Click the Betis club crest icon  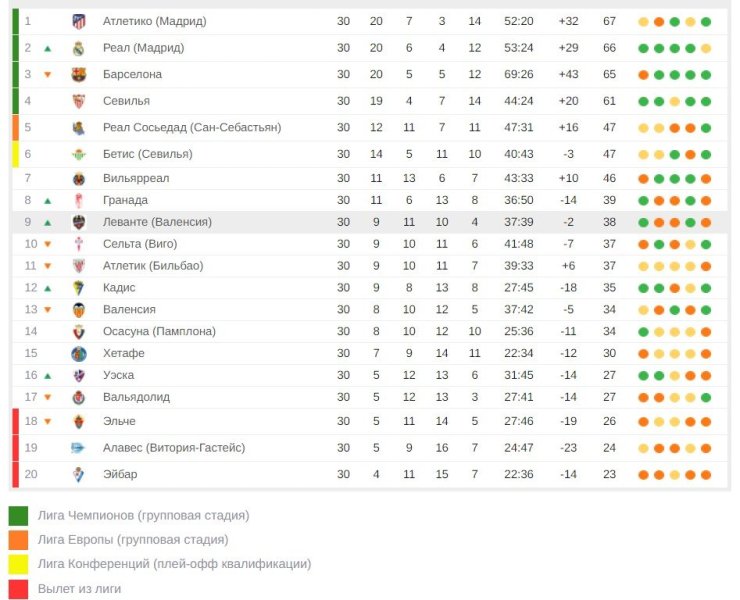point(79,154)
